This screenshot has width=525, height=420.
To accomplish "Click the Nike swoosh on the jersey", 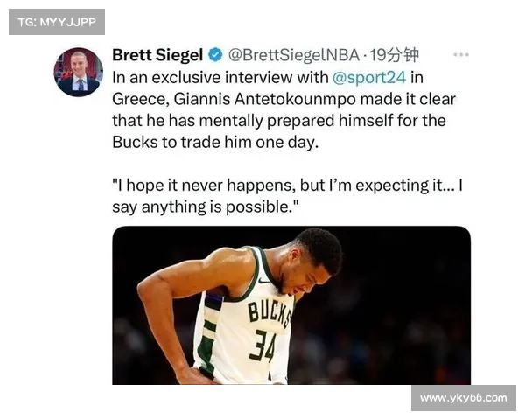I will tap(264, 280).
